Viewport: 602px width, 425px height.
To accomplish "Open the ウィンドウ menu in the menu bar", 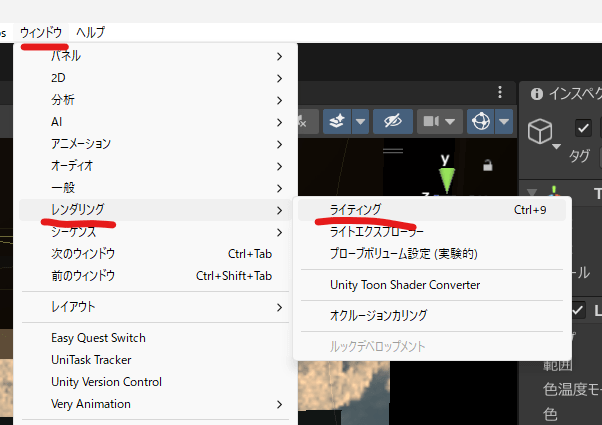I will pos(43,32).
